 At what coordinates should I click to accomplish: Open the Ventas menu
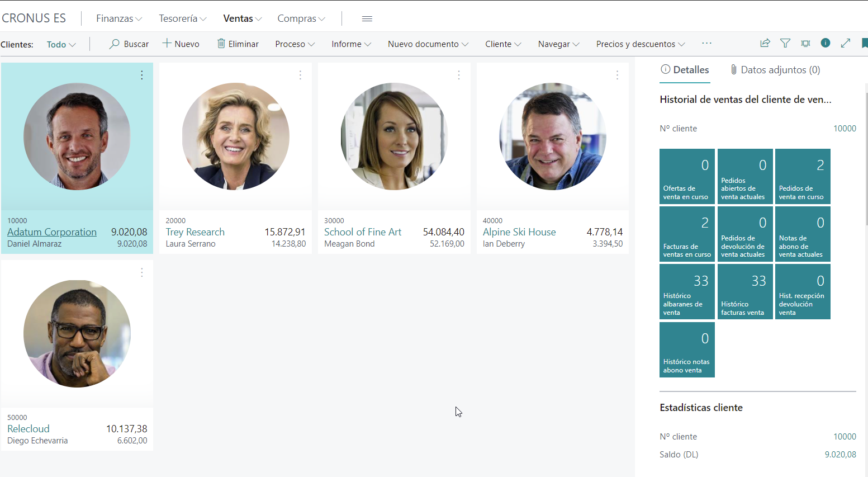[243, 18]
